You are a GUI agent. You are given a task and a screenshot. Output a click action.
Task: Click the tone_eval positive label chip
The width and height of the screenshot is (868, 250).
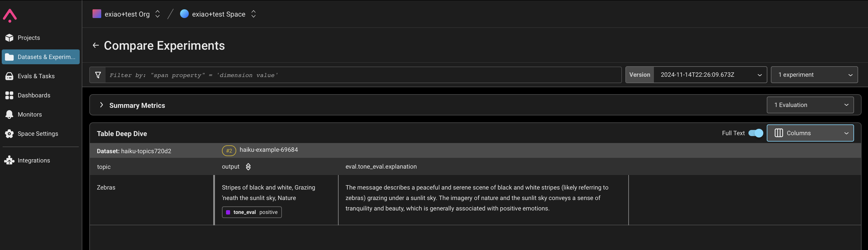pos(252,212)
